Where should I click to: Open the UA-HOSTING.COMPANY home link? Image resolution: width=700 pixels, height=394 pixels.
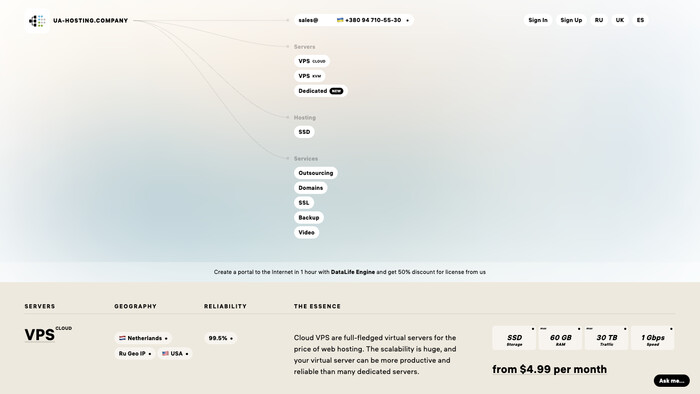90,21
